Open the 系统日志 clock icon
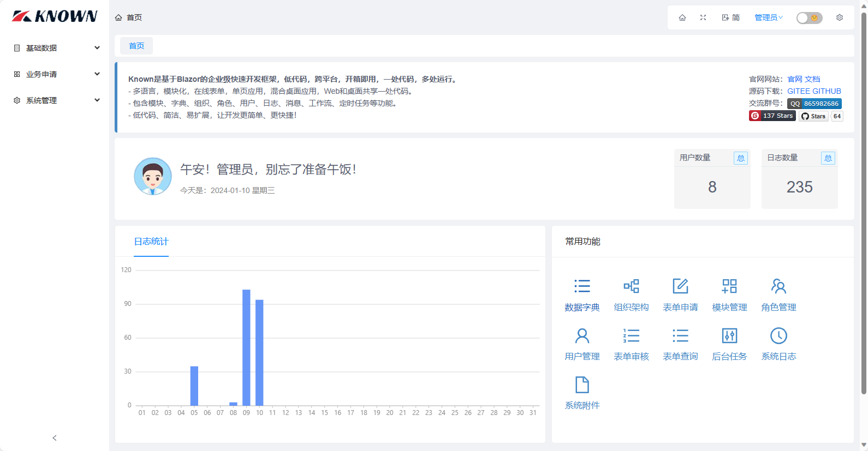 coord(778,335)
